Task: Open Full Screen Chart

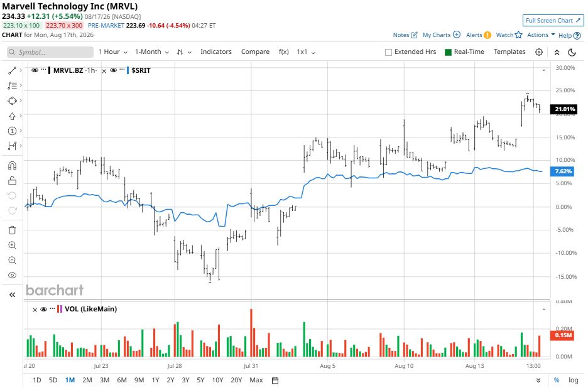Action: click(553, 20)
